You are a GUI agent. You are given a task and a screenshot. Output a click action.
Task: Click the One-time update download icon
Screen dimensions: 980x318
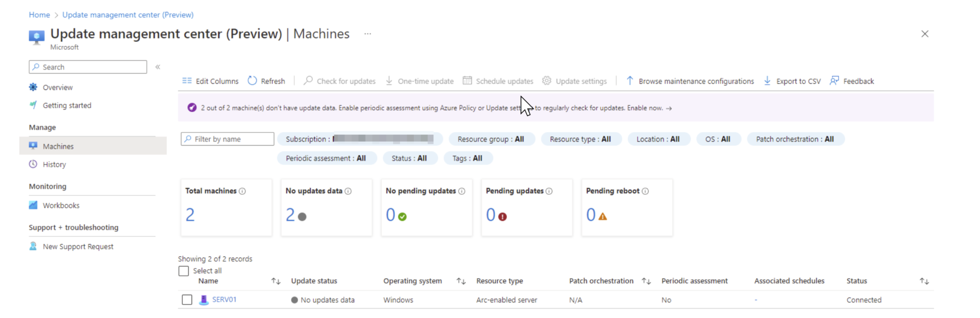click(x=389, y=81)
